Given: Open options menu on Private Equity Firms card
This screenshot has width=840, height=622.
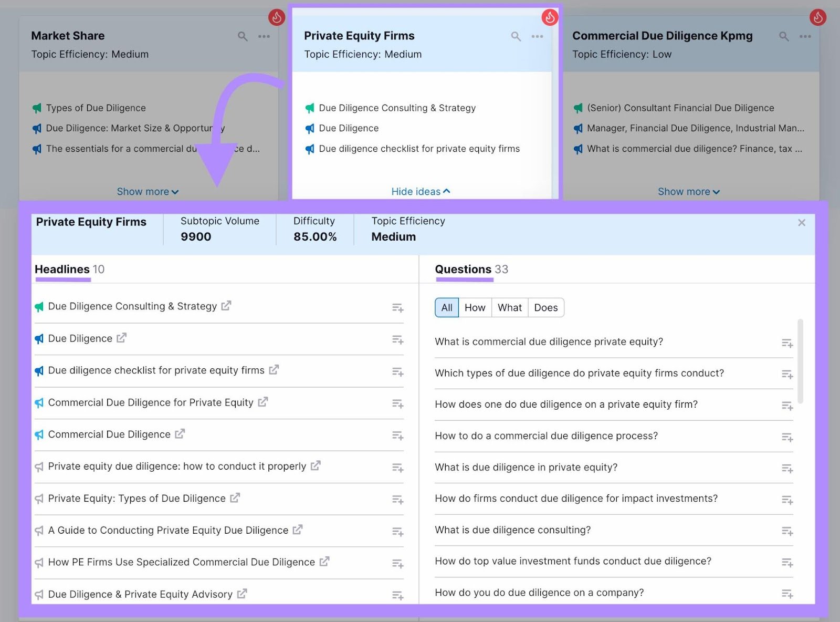Looking at the screenshot, I should point(537,36).
